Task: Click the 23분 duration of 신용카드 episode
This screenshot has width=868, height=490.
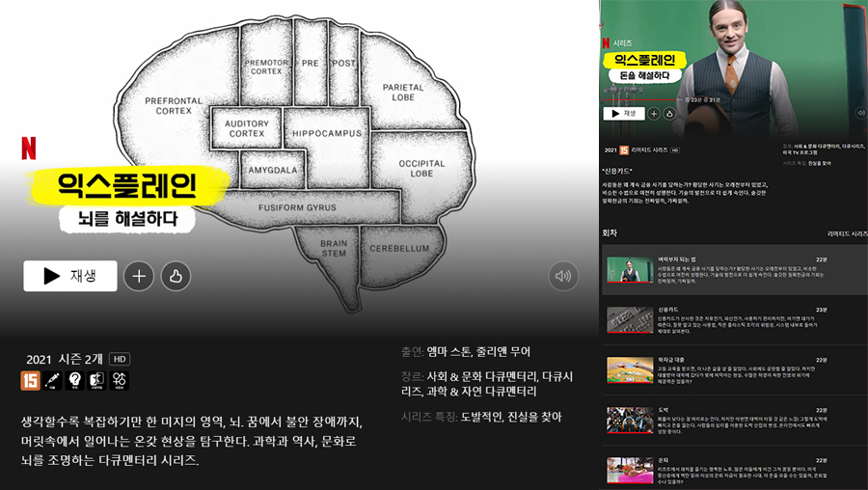Action: point(821,310)
